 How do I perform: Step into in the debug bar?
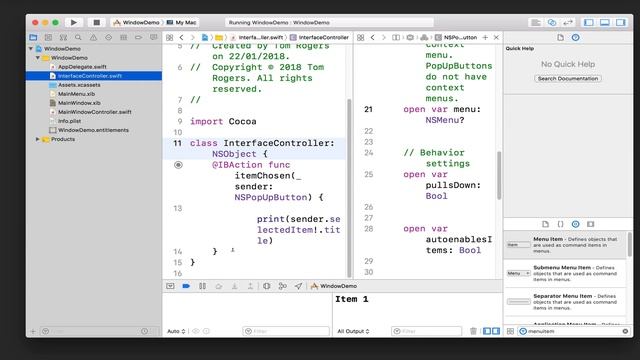235,286
